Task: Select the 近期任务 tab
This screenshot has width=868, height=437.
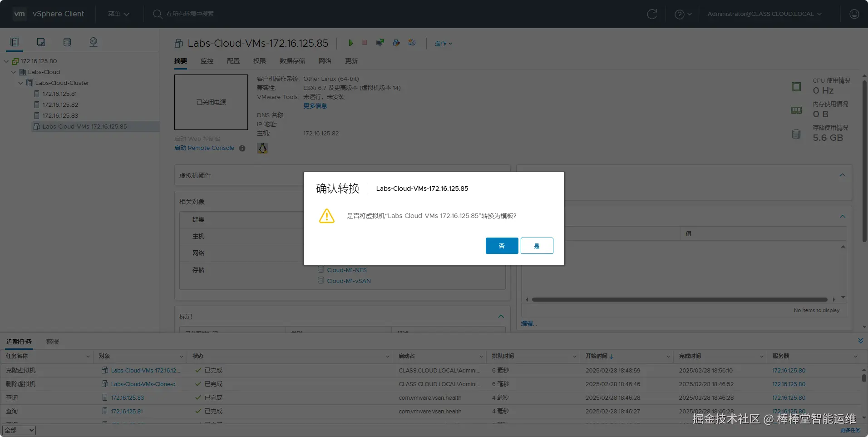Action: [x=19, y=342]
